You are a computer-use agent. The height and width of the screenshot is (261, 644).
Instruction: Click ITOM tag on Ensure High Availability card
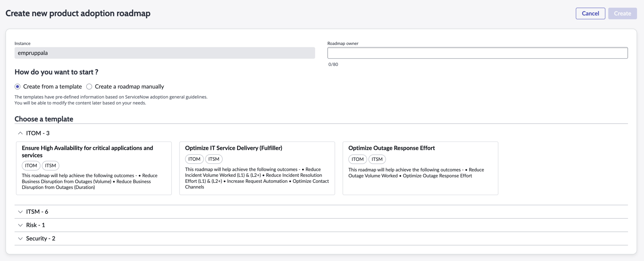click(x=31, y=165)
